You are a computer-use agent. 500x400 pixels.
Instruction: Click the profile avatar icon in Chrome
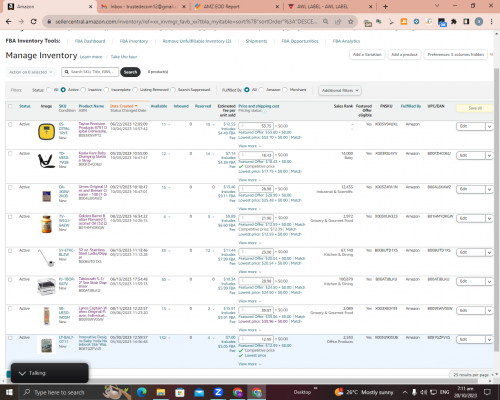click(x=479, y=22)
